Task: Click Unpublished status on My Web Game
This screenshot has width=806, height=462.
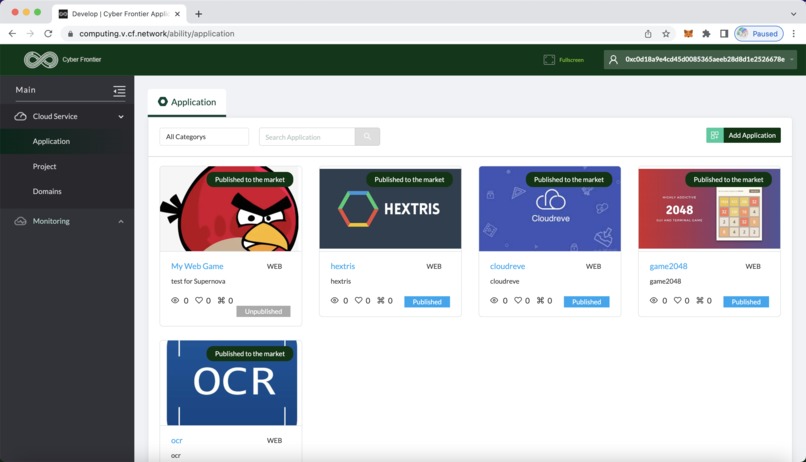Action: coord(263,311)
